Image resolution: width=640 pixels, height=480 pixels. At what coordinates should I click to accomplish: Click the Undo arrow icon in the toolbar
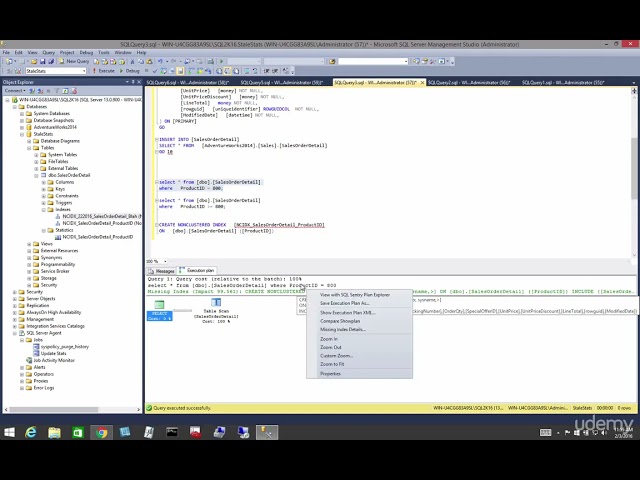(160, 61)
